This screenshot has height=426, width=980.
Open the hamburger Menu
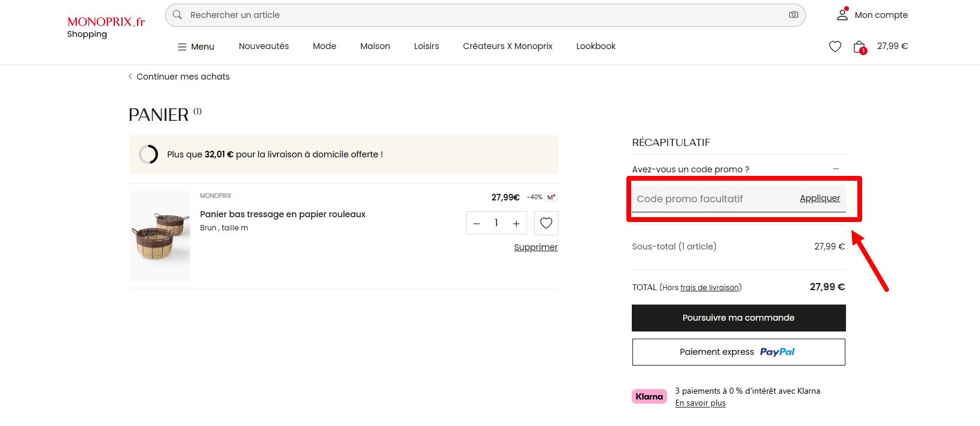(x=196, y=47)
